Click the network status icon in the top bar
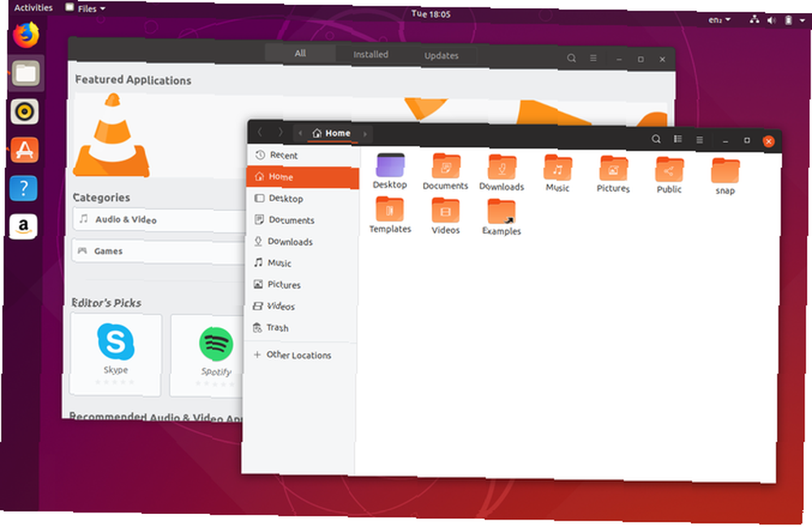812x527 pixels. 754,19
